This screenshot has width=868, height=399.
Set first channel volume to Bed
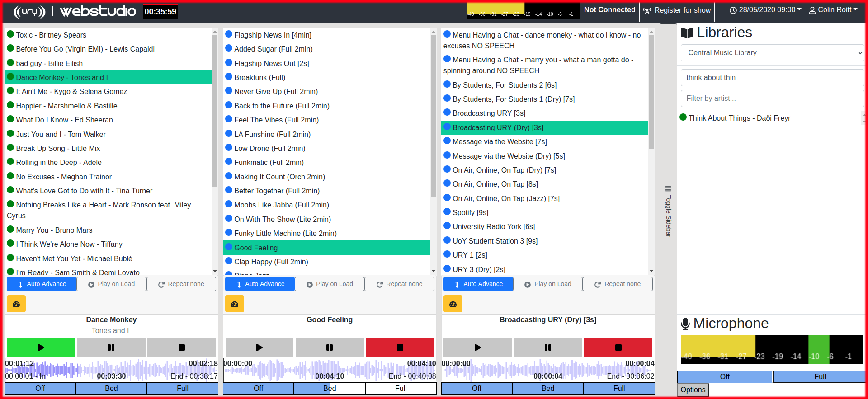point(111,389)
